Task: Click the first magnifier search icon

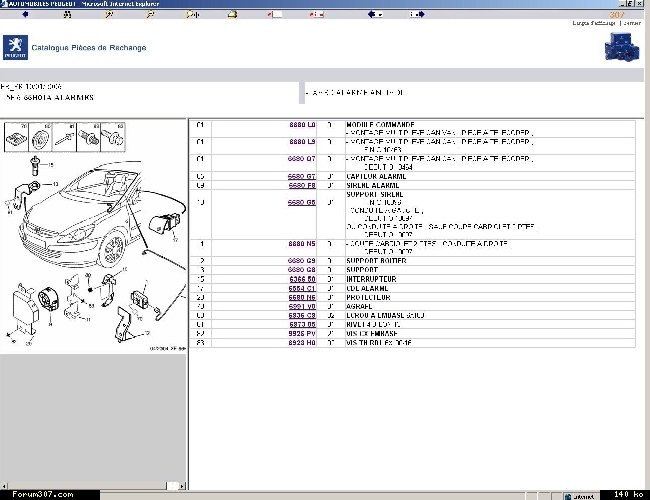Action: 109,15
